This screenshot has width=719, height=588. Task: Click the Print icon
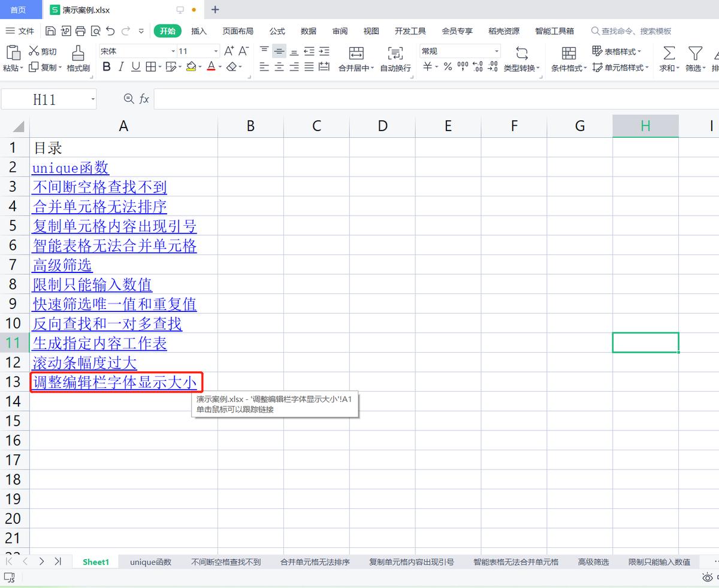coord(80,31)
